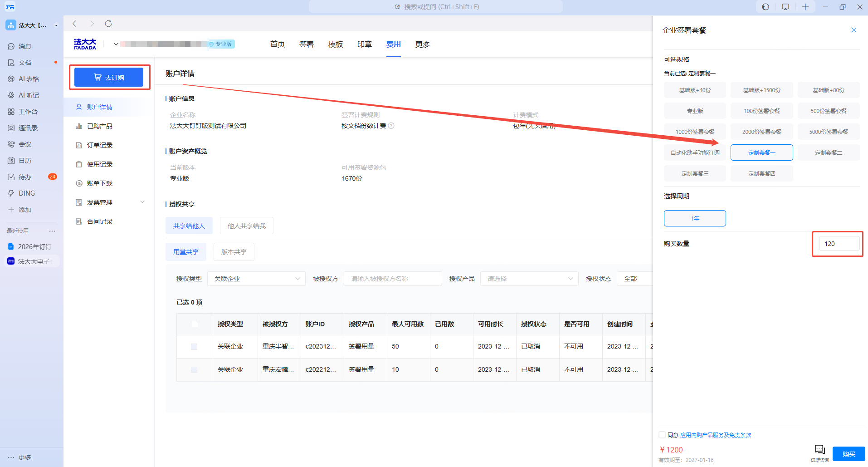Click the screen cast icon in title bar
This screenshot has width=868, height=467.
785,7
